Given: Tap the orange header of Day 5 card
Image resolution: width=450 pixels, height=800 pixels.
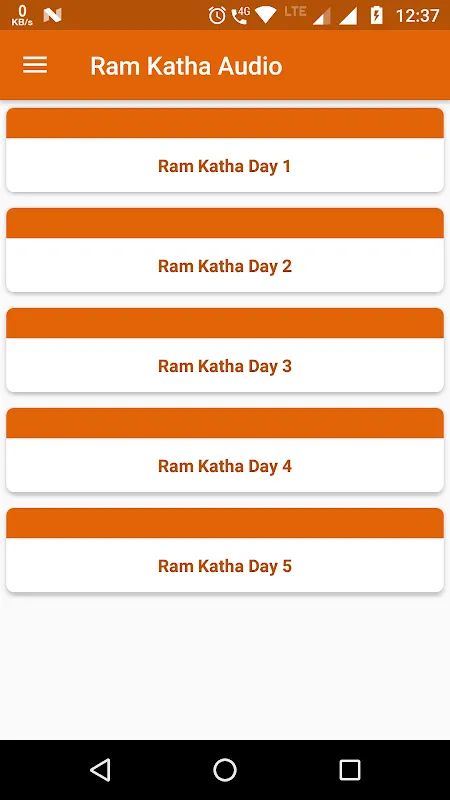Looking at the screenshot, I should click(x=224, y=523).
